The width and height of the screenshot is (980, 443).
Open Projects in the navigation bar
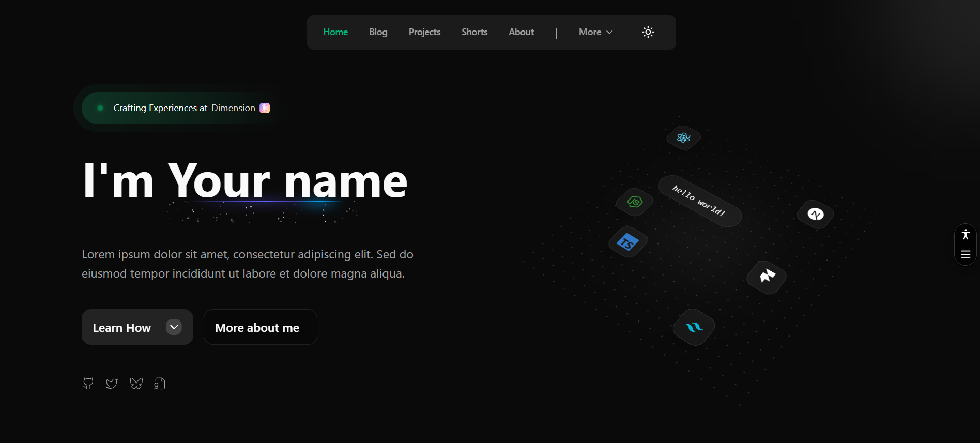(424, 32)
